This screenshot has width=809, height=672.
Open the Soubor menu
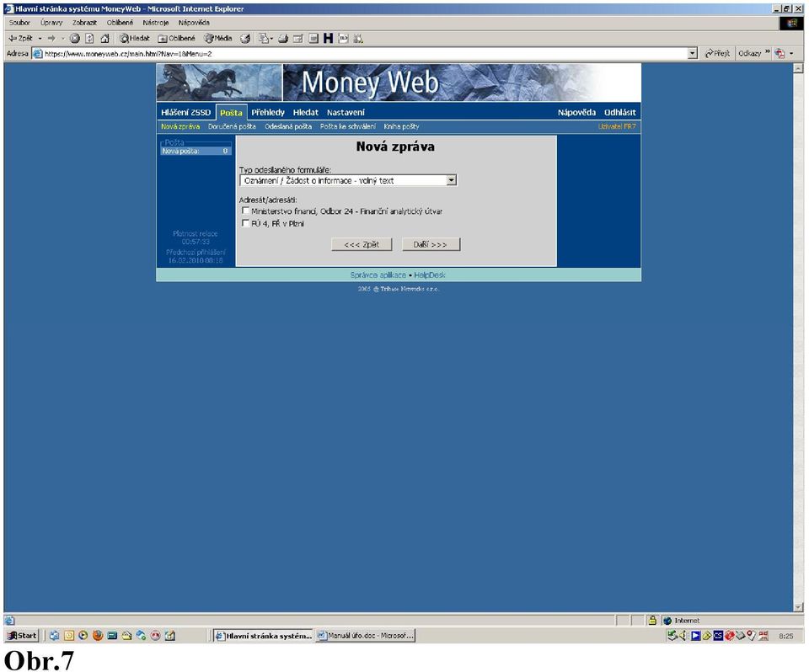19,23
